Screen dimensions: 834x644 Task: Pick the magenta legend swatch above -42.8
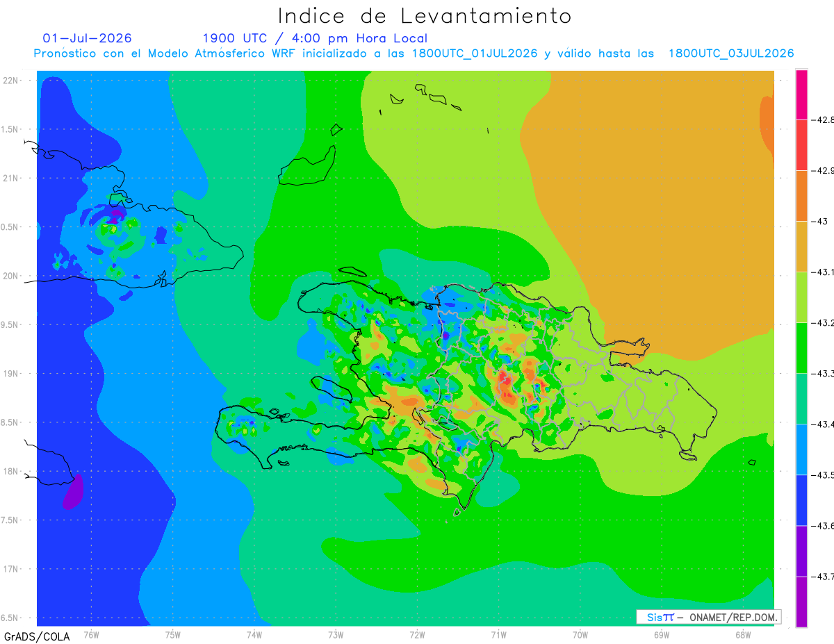click(x=801, y=94)
